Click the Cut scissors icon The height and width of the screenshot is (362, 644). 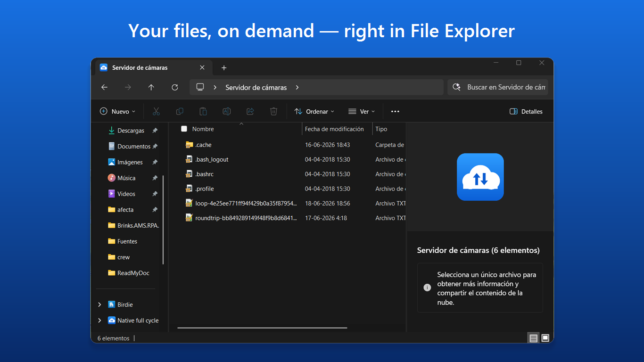click(x=156, y=112)
